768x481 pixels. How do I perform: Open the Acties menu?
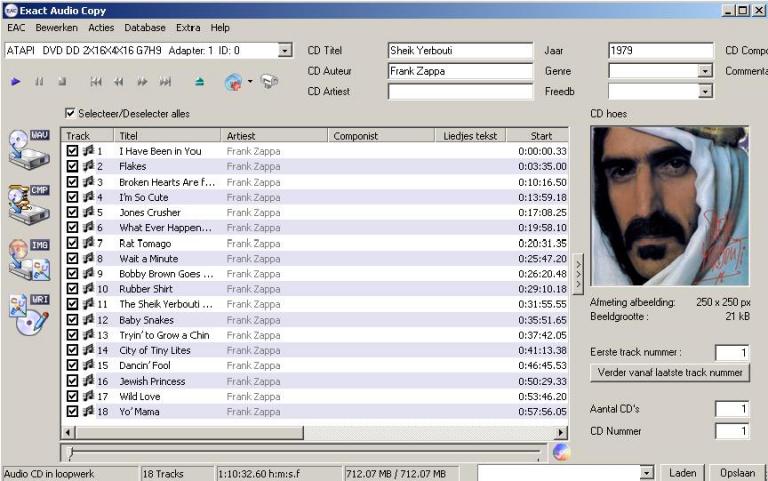pos(101,28)
